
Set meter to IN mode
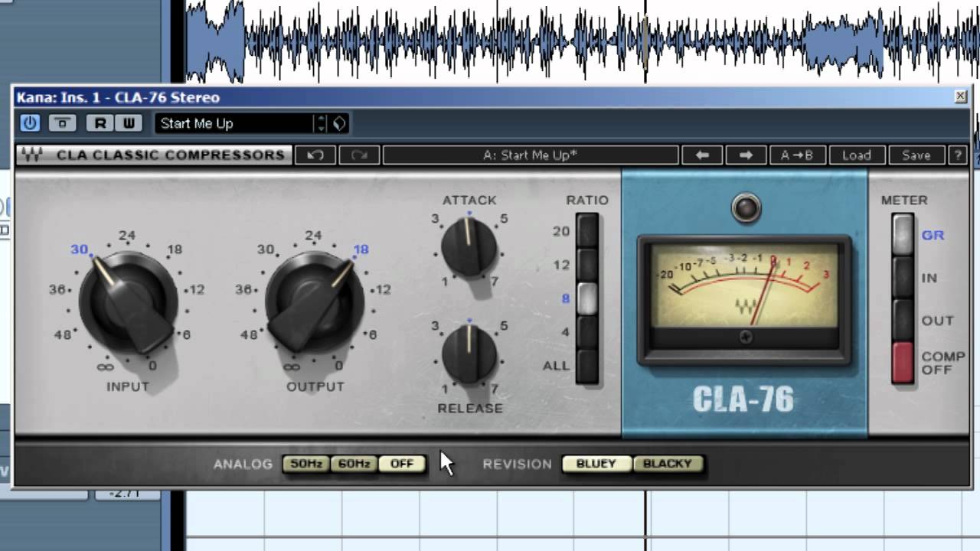[903, 278]
